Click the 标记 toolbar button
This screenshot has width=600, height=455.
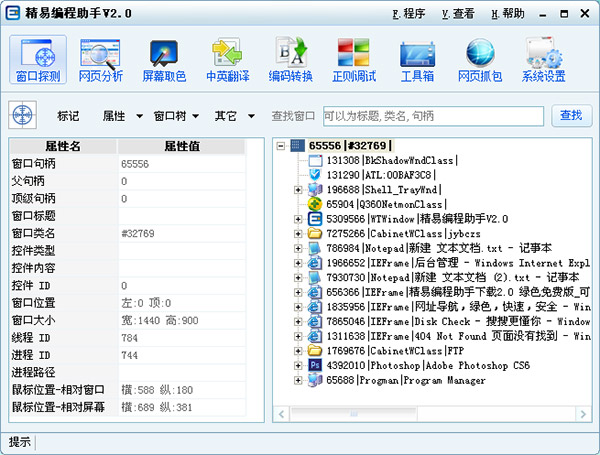pyautogui.click(x=68, y=116)
